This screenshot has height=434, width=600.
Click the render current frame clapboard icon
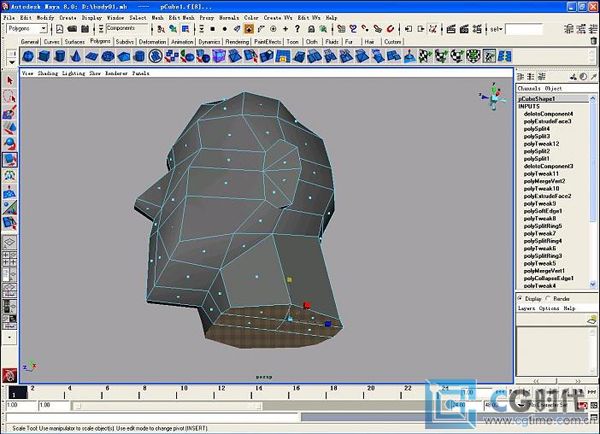coord(451,29)
